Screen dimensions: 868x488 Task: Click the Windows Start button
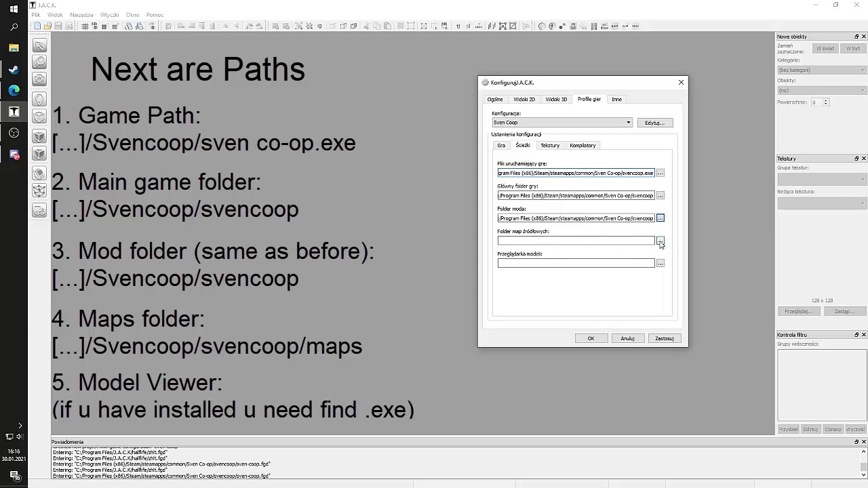pyautogui.click(x=14, y=9)
